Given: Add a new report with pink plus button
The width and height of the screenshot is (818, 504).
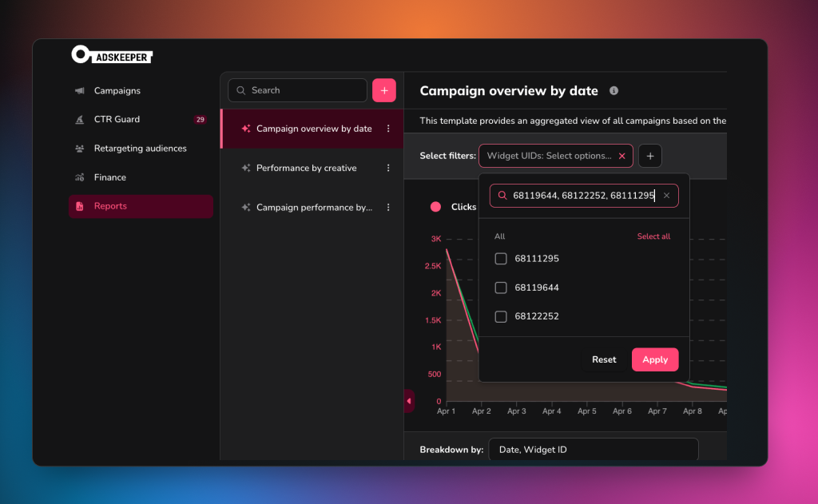Looking at the screenshot, I should click(384, 90).
